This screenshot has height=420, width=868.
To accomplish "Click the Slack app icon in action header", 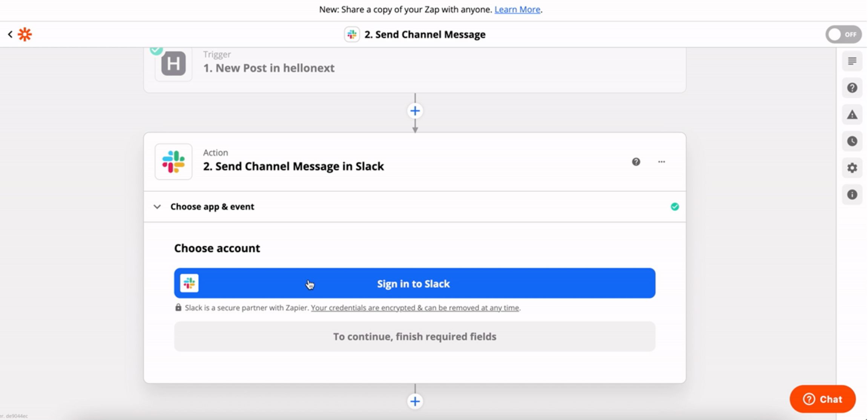I will [x=173, y=162].
